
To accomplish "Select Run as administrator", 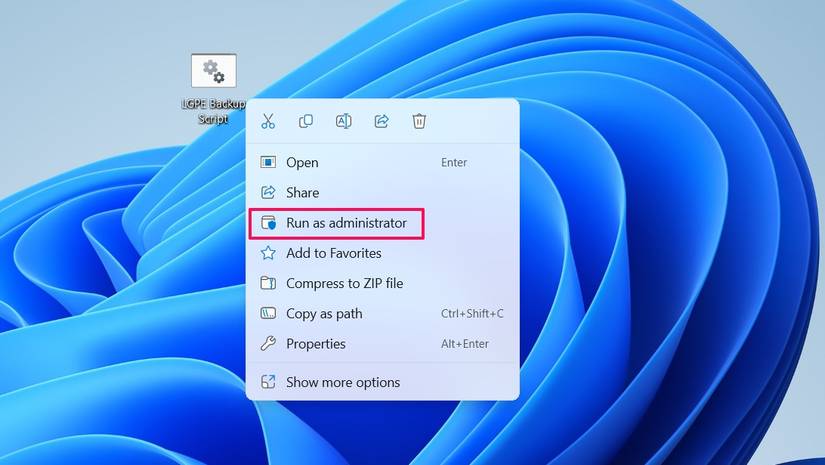I will 383,223.
